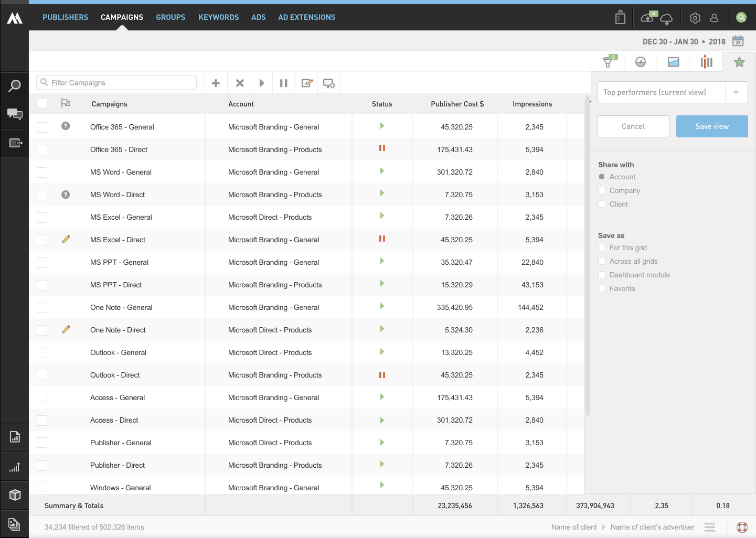Click the life ring help icon
The width and height of the screenshot is (756, 538).
tap(742, 527)
